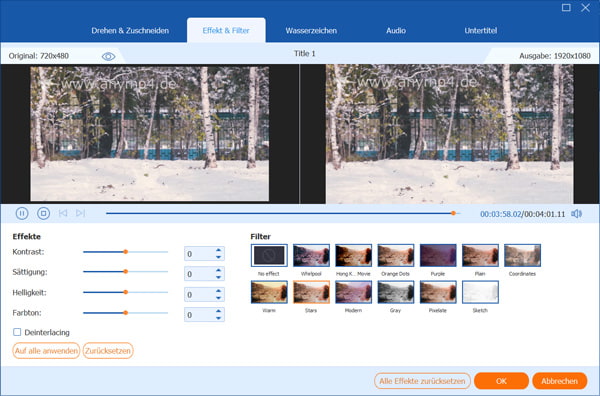The height and width of the screenshot is (396, 600).
Task: Jump to the previous frame
Action: tap(63, 213)
